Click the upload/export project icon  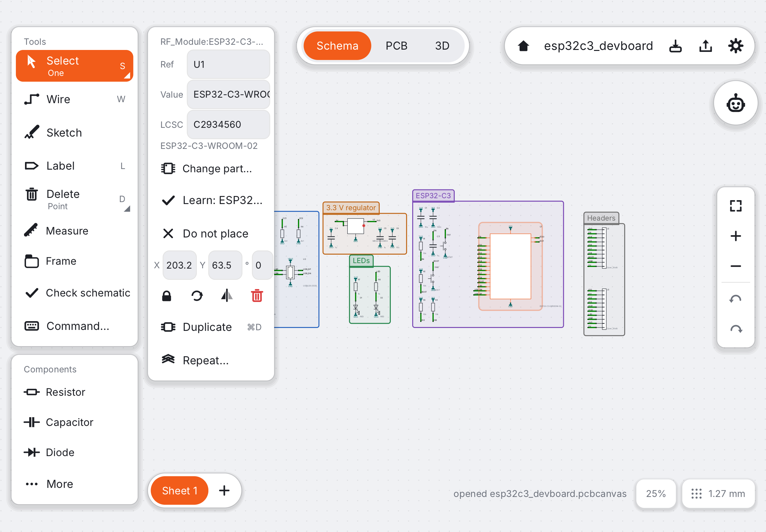pos(705,46)
